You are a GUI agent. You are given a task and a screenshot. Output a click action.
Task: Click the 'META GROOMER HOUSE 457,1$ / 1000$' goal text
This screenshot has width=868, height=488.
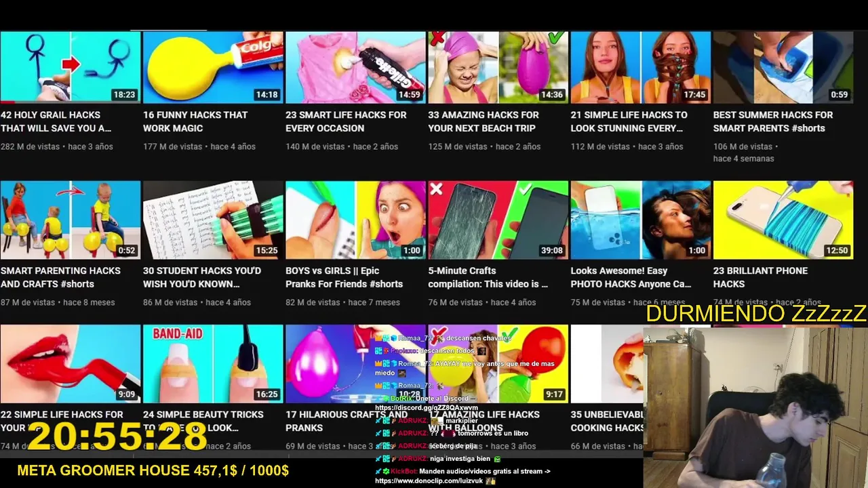[153, 470]
